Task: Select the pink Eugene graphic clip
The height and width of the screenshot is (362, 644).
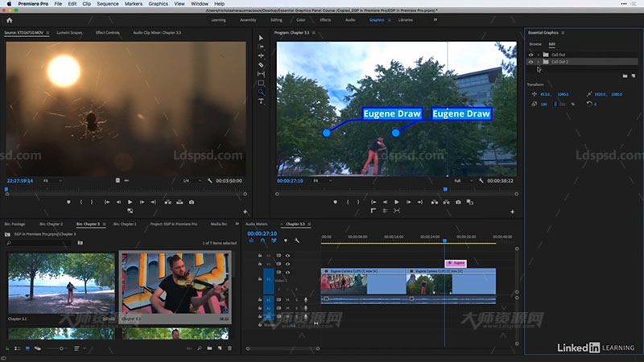Action: [x=456, y=263]
